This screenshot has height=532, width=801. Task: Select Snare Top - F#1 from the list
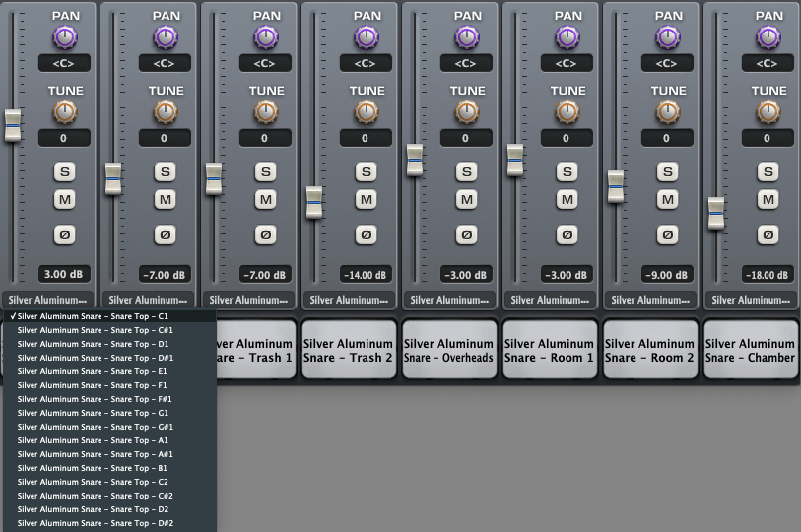coord(95,399)
